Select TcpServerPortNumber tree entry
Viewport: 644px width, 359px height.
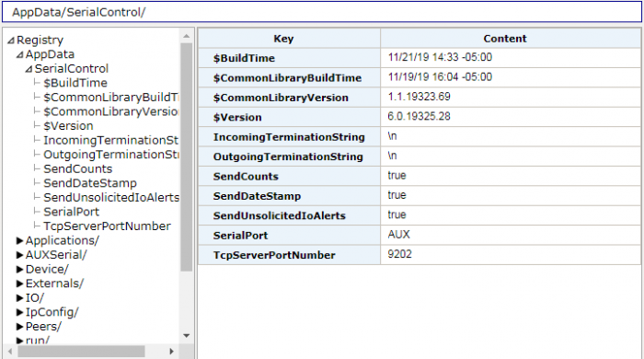click(x=108, y=226)
